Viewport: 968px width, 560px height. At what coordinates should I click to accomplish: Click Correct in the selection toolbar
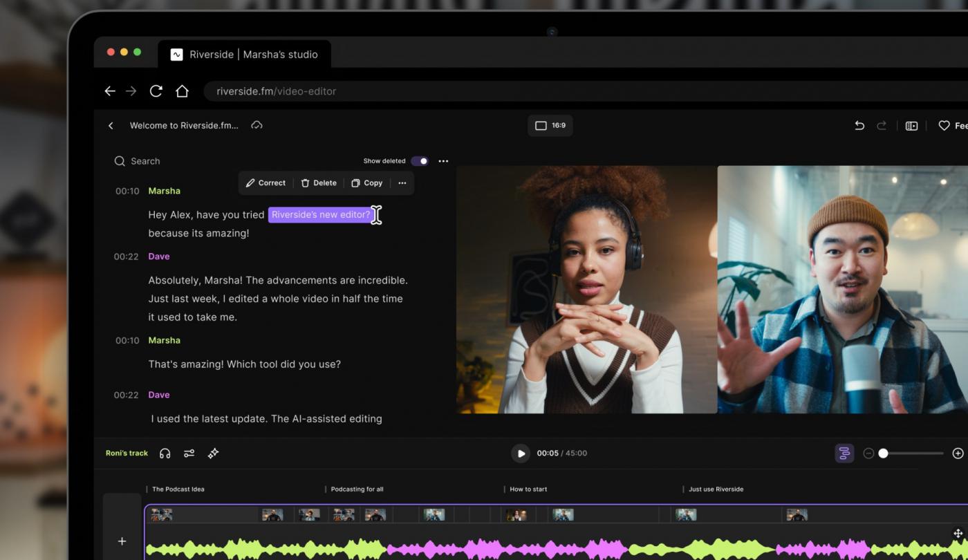[266, 183]
